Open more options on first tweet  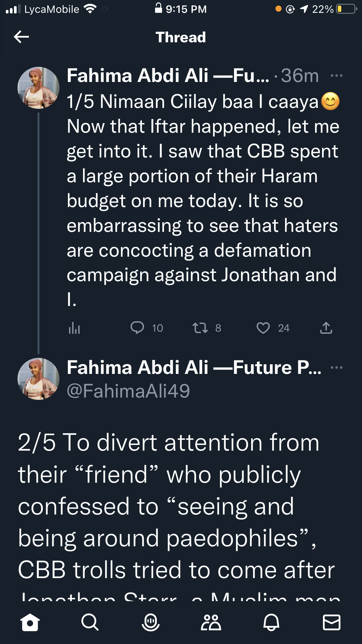click(336, 76)
